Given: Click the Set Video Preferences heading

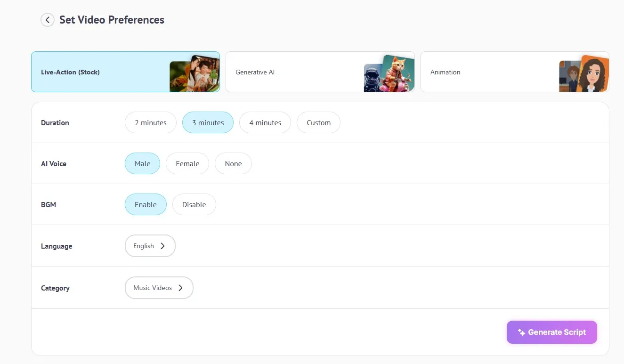Looking at the screenshot, I should [x=112, y=20].
